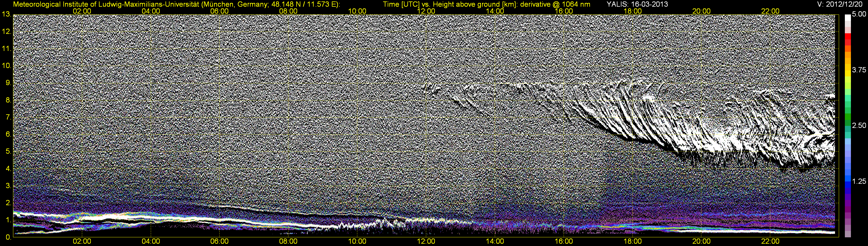Screen dimensions: 868x246
Task: Click the 12:00 label on the upper time axis
Action: pos(426,11)
